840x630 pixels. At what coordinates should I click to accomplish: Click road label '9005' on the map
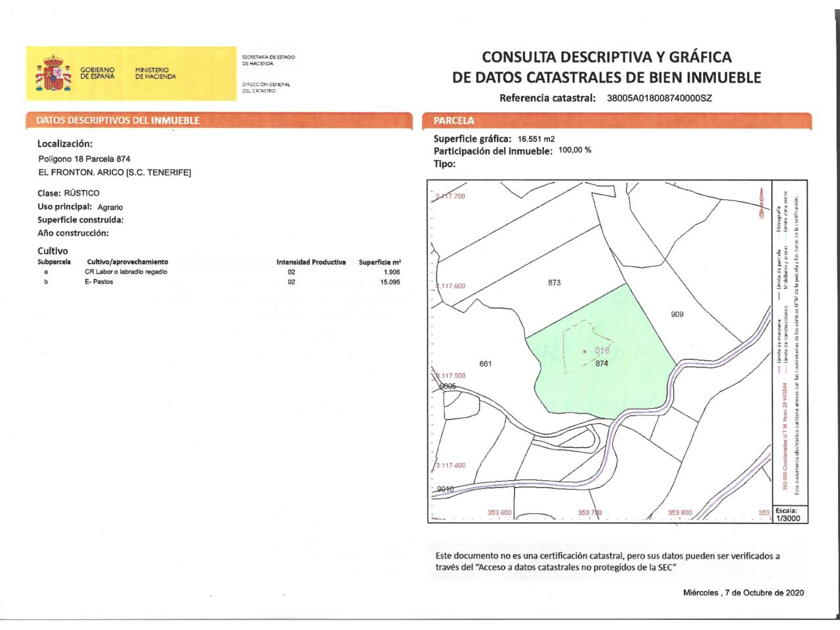pyautogui.click(x=448, y=386)
